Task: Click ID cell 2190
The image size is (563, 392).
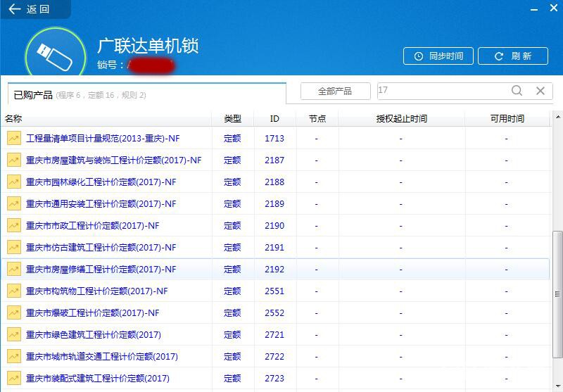Action: pyautogui.click(x=274, y=225)
